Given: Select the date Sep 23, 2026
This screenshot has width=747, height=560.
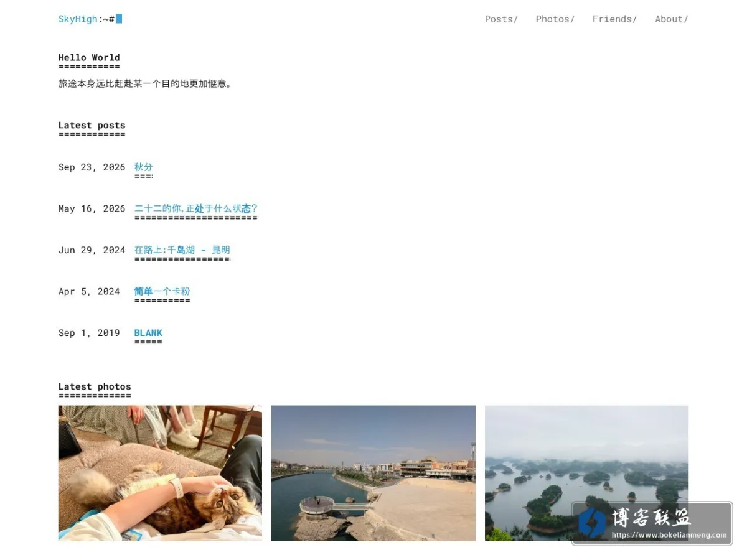Looking at the screenshot, I should [x=92, y=167].
